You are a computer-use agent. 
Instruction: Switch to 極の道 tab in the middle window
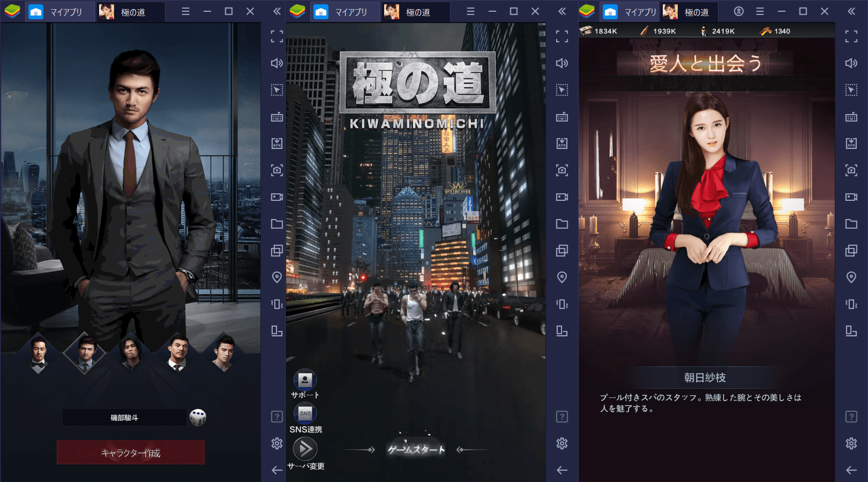click(x=415, y=12)
